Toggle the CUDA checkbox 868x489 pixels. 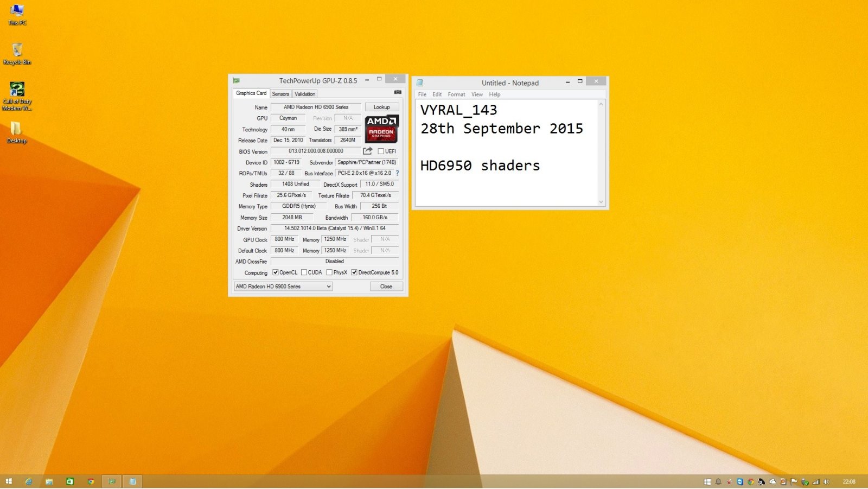click(x=304, y=272)
